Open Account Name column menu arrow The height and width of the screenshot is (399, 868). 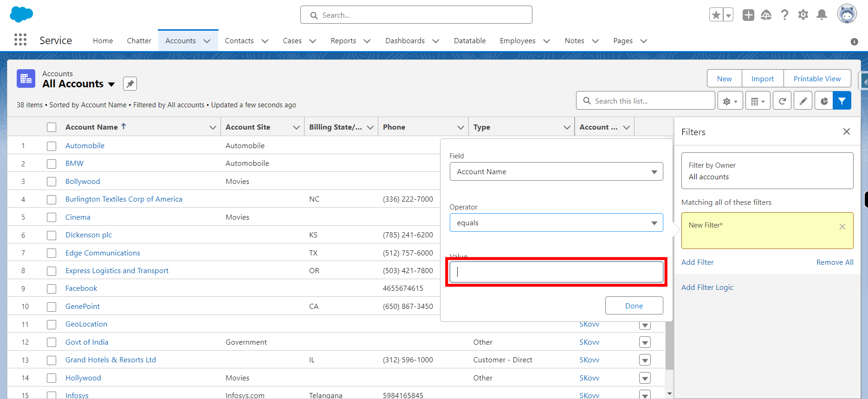click(213, 127)
